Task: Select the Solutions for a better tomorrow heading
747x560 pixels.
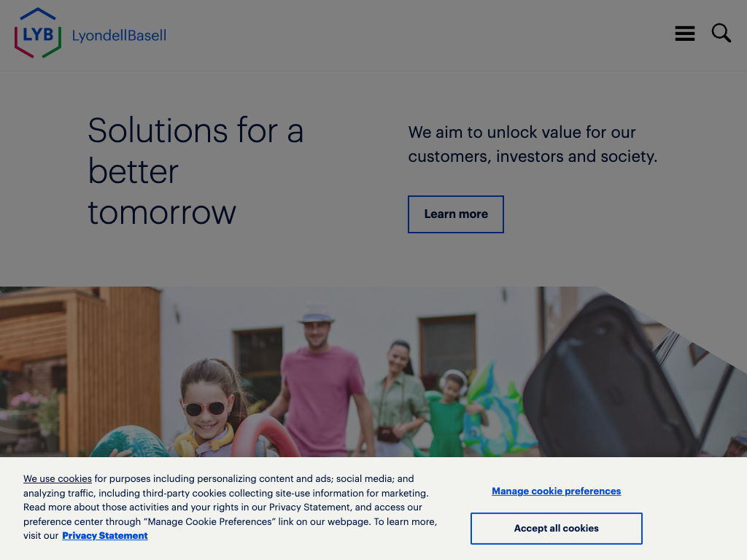Action: [196, 171]
